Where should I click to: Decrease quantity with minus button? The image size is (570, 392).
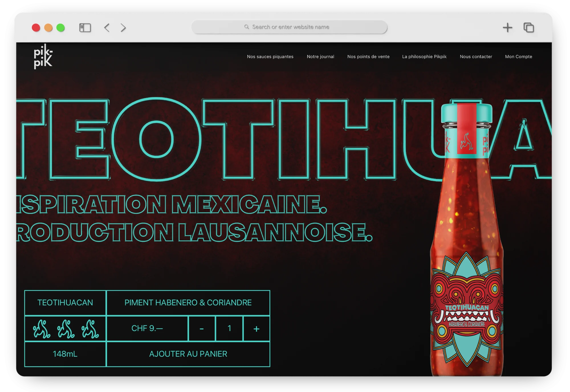click(x=202, y=328)
